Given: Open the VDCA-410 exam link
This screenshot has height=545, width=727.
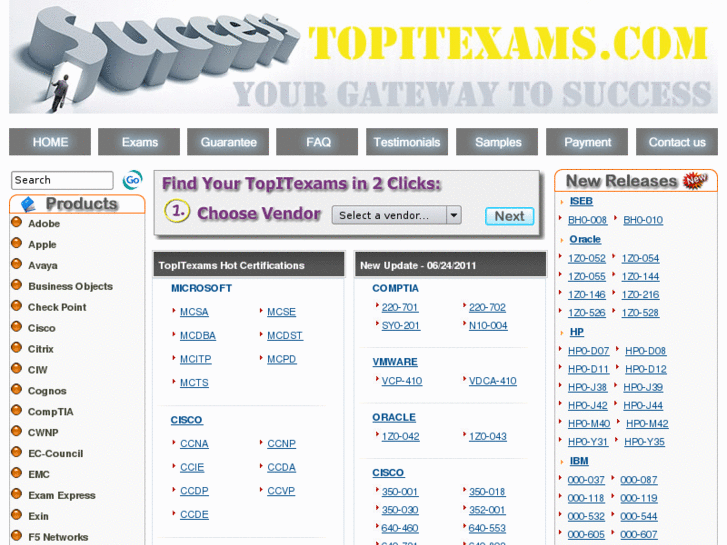Looking at the screenshot, I should coord(492,381).
